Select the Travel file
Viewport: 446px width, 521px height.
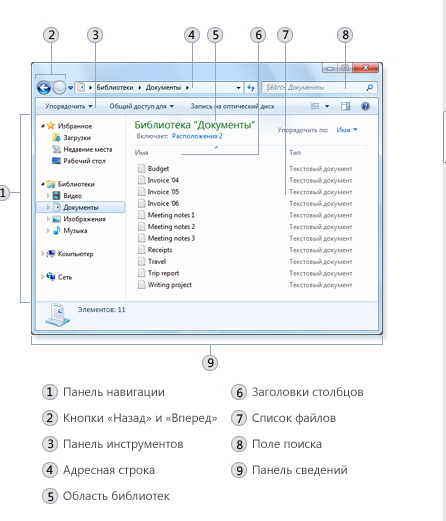point(157,262)
